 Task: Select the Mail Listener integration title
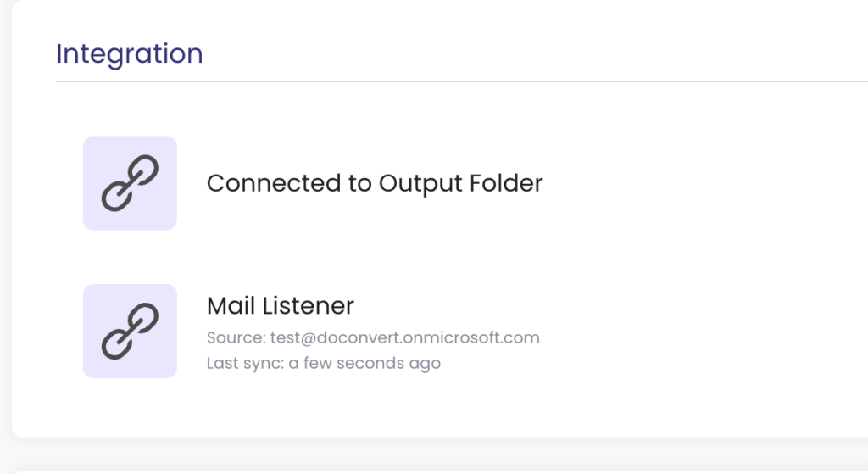(280, 305)
